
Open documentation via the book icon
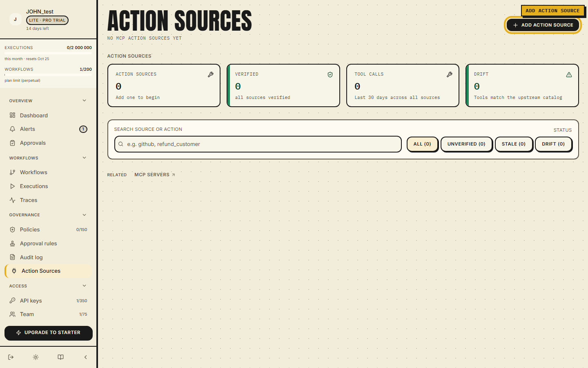point(60,357)
